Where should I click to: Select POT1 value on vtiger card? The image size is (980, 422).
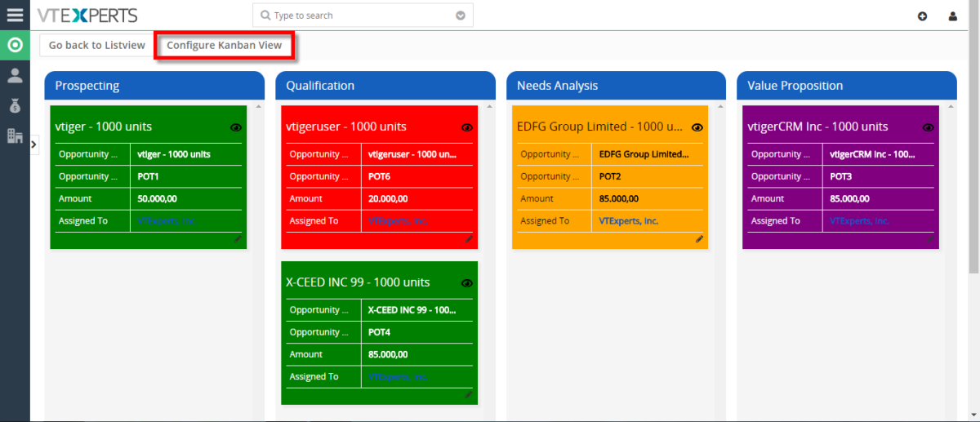coord(149,176)
